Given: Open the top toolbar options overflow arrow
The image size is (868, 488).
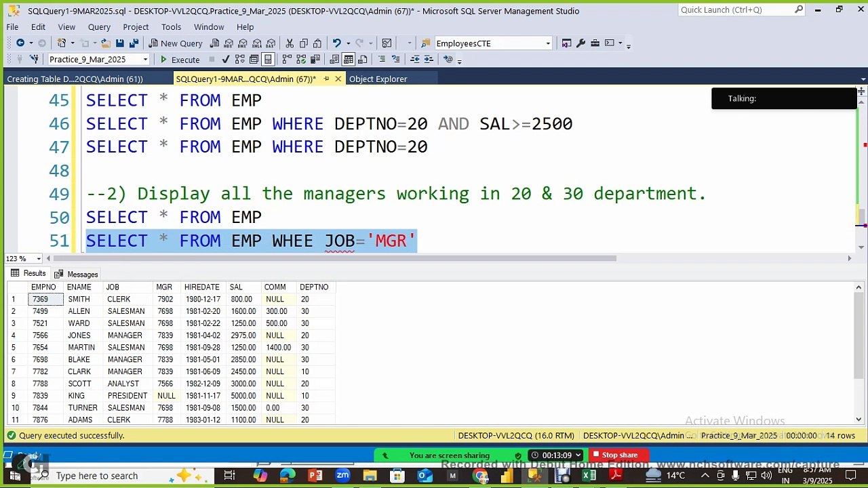Looking at the screenshot, I should [628, 45].
